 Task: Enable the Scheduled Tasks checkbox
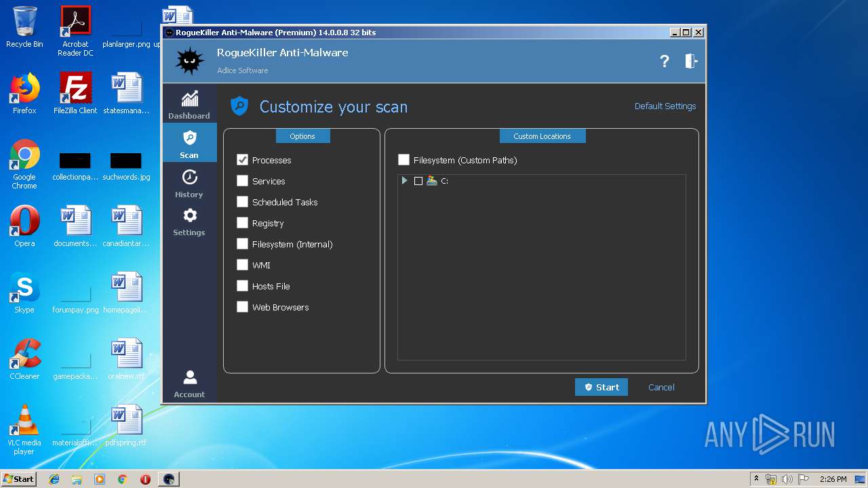[x=242, y=202]
